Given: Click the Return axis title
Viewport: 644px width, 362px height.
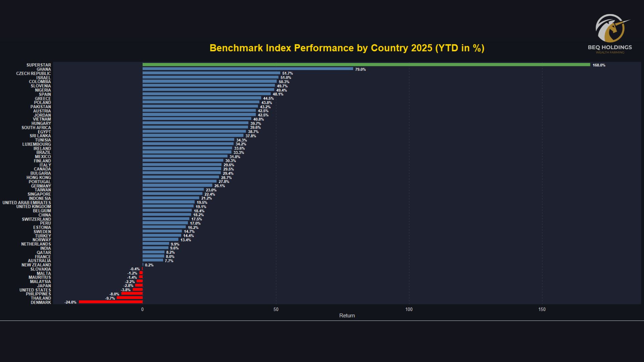Looking at the screenshot, I should point(347,315).
